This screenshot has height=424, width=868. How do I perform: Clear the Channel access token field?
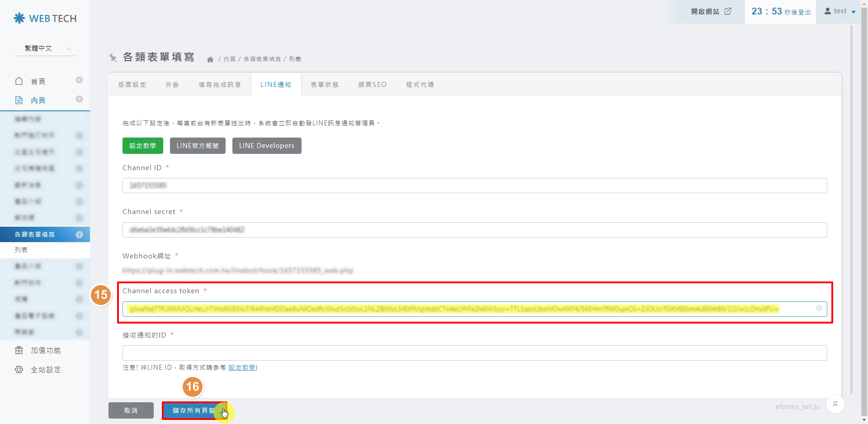pos(819,308)
